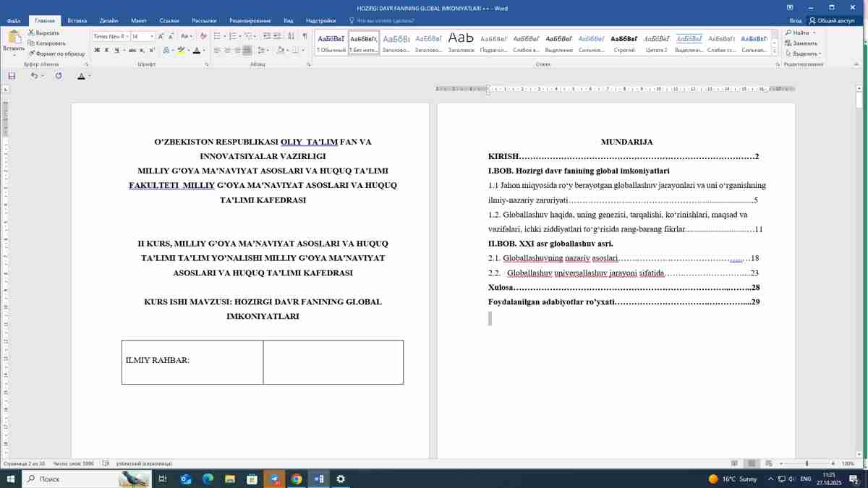Show paragraph marks with the pilcrow icon
868x488 pixels.
point(305,36)
